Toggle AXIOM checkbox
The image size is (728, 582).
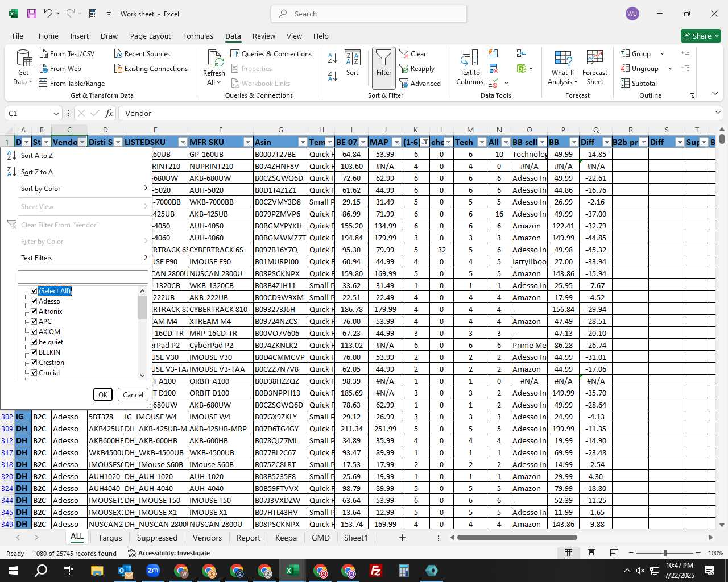(34, 332)
